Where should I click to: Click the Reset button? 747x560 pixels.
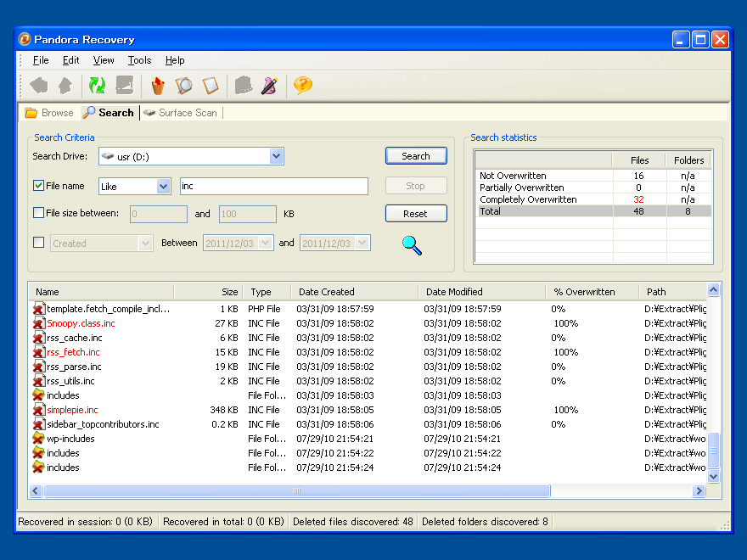point(416,214)
